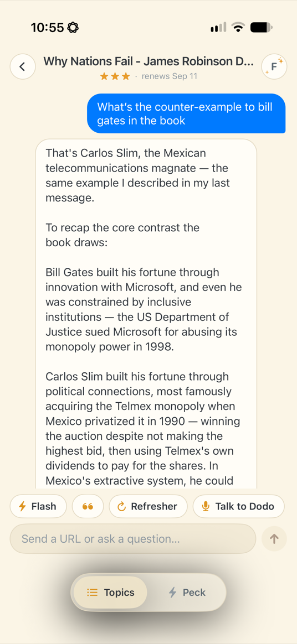Tap the lightning icon in Peck tab
The image size is (297, 644).
pos(173,593)
